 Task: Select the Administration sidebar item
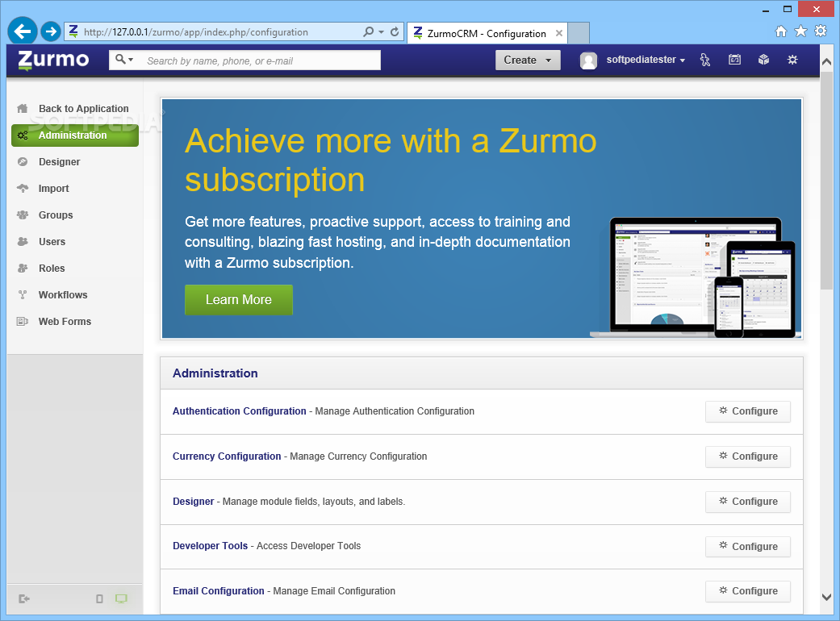tap(75, 135)
